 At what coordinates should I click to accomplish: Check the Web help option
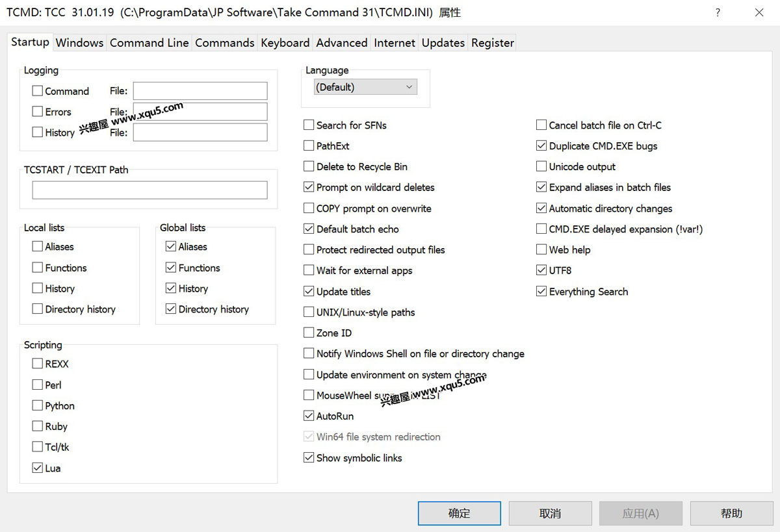click(541, 249)
